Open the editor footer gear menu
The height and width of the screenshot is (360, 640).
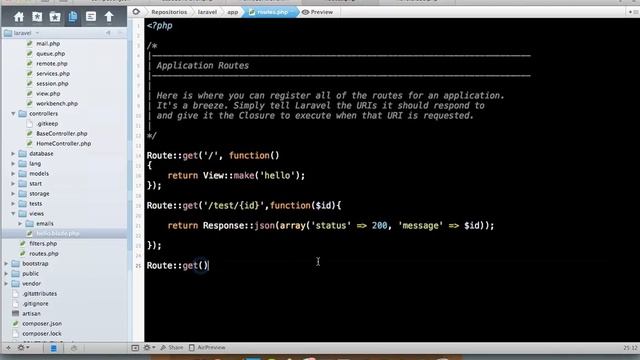tap(149, 348)
